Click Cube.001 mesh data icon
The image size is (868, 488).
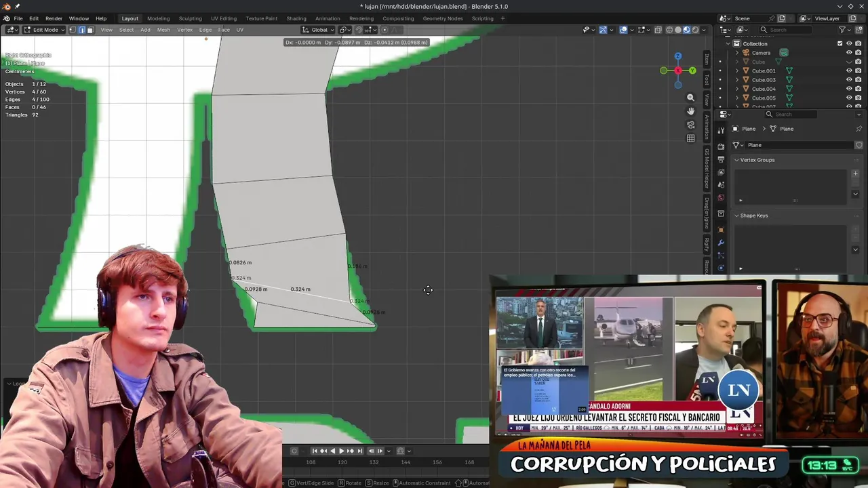(x=789, y=70)
